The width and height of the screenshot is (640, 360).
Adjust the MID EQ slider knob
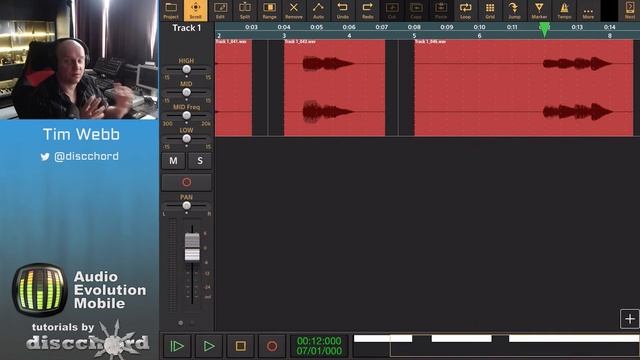click(x=187, y=92)
